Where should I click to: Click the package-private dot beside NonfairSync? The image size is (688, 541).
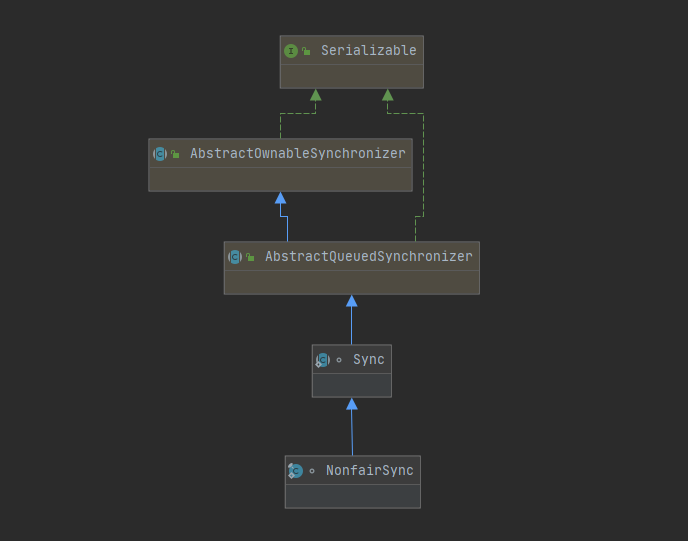pos(312,471)
